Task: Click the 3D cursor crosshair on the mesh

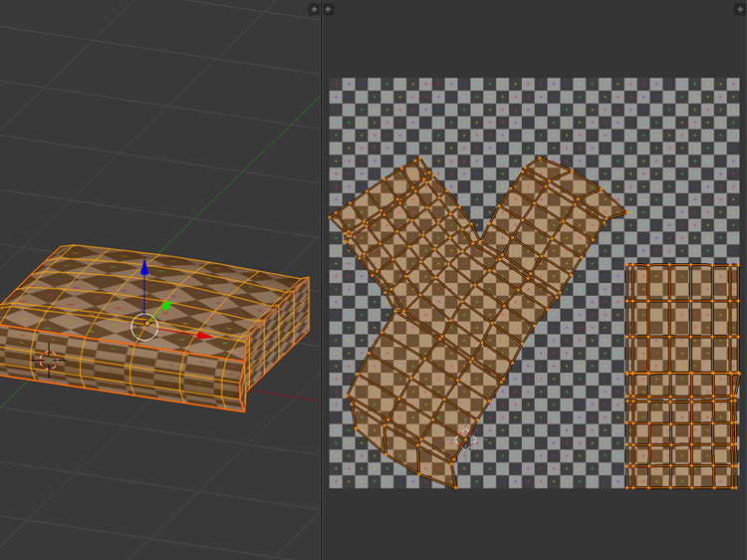Action: (x=49, y=360)
